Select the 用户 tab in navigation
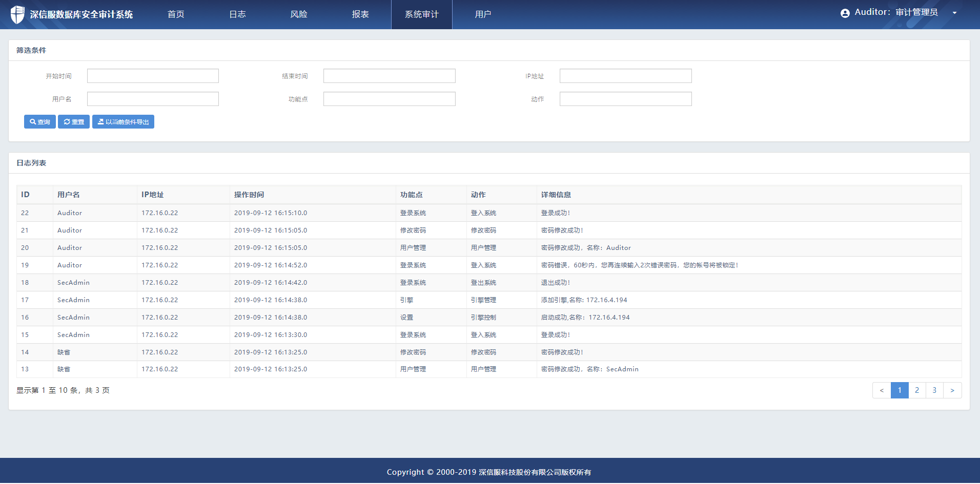 pyautogui.click(x=483, y=14)
